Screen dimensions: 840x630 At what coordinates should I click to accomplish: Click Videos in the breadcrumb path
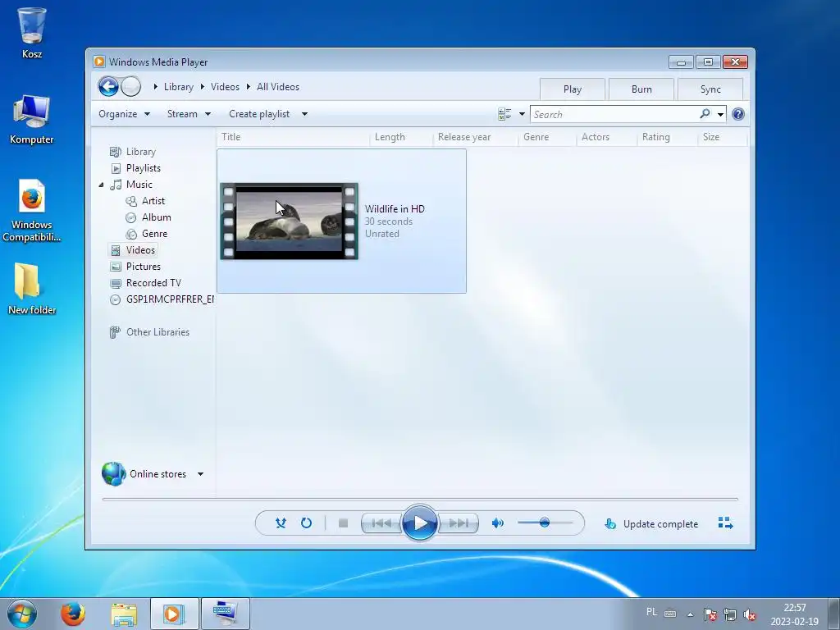click(x=225, y=87)
